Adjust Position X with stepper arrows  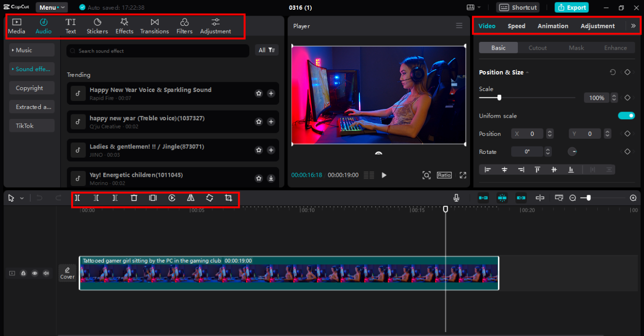(549, 133)
